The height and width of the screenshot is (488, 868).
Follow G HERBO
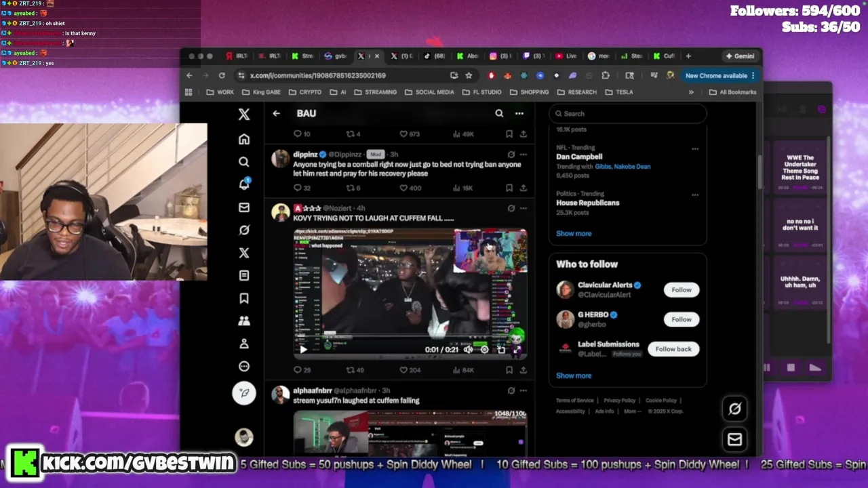click(x=682, y=319)
